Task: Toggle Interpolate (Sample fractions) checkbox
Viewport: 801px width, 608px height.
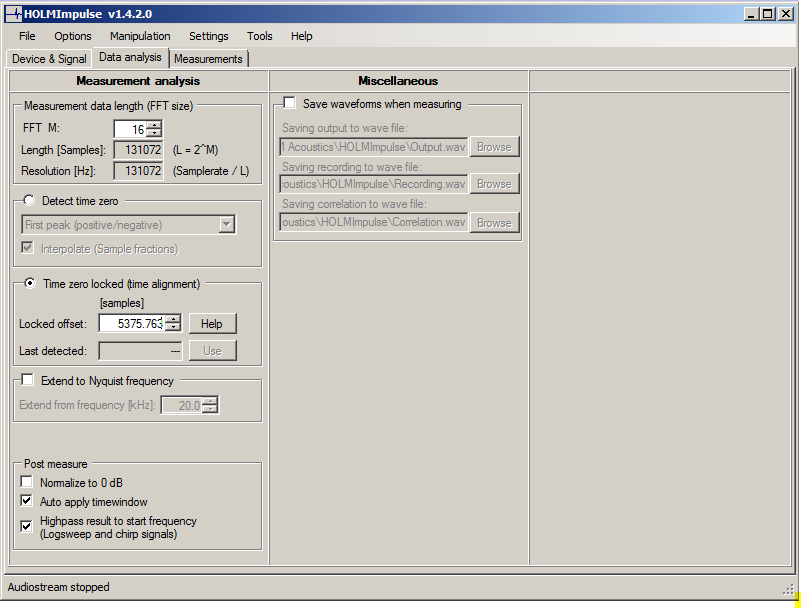Action: 27,248
